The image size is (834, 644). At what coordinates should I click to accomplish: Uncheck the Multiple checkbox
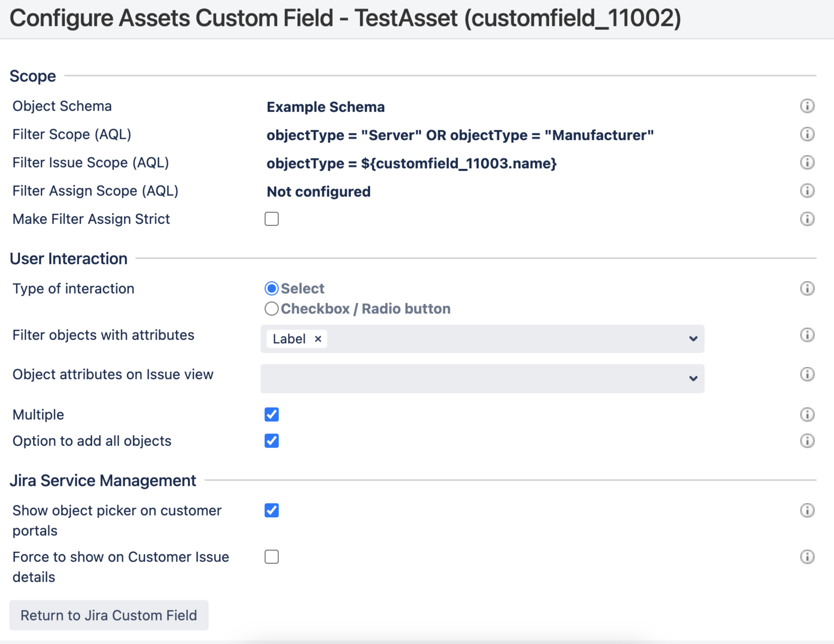pyautogui.click(x=272, y=414)
